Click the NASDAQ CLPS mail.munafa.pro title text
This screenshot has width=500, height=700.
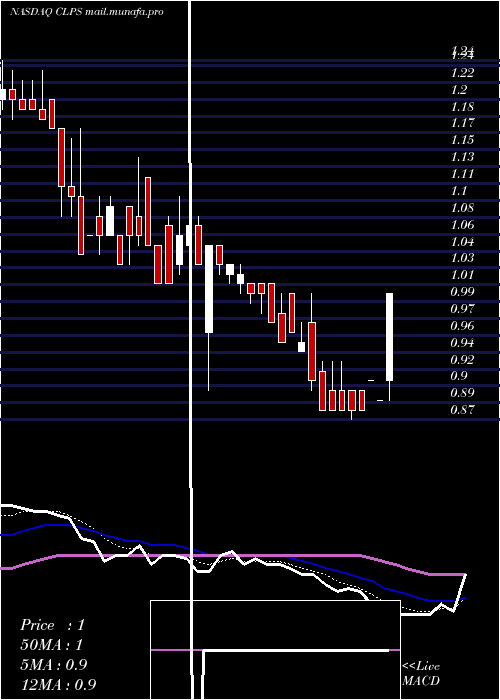tap(87, 12)
